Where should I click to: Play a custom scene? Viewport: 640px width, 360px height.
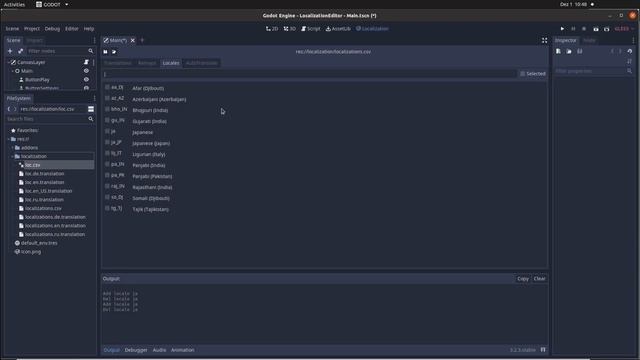607,29
